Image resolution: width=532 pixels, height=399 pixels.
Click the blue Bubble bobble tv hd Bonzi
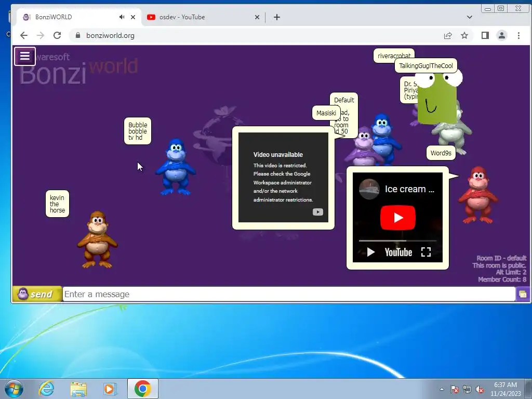click(176, 167)
